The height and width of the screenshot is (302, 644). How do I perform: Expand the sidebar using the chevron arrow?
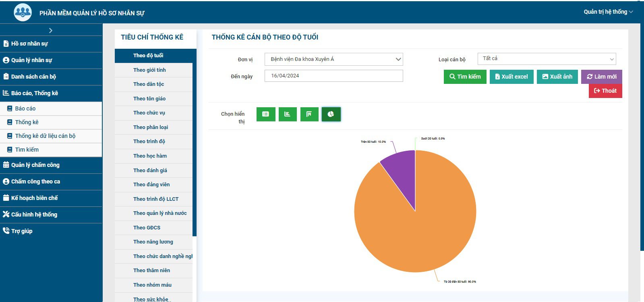click(51, 31)
